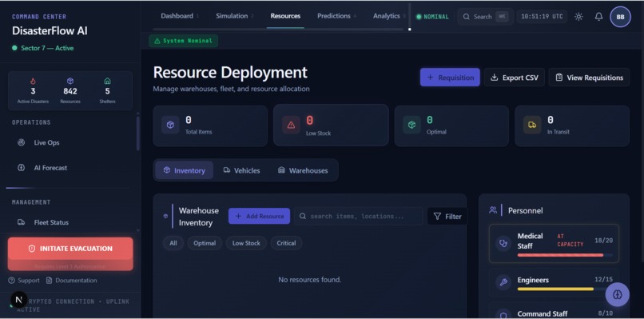Click the Requisition button
Screen dimensions: 644x319
tap(450, 78)
